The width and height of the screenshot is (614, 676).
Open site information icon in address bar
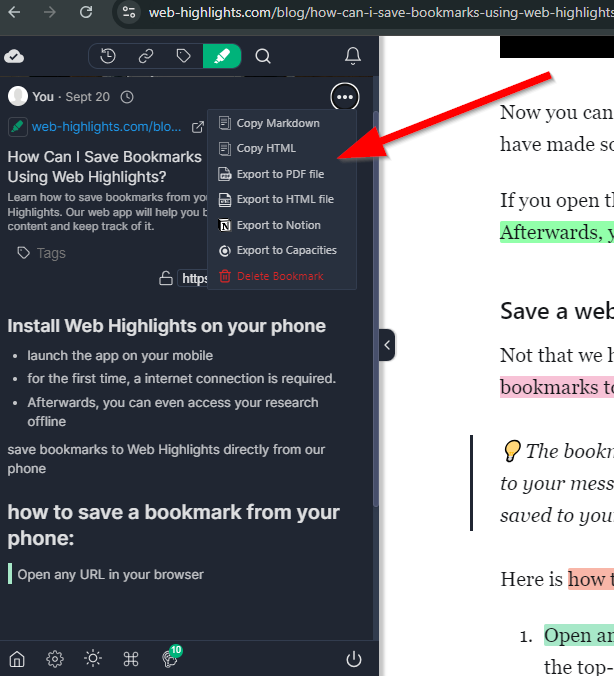128,12
